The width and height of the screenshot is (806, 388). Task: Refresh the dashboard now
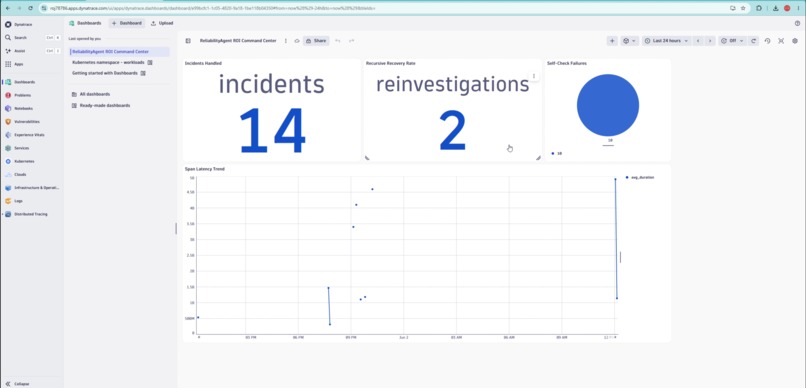(x=754, y=41)
